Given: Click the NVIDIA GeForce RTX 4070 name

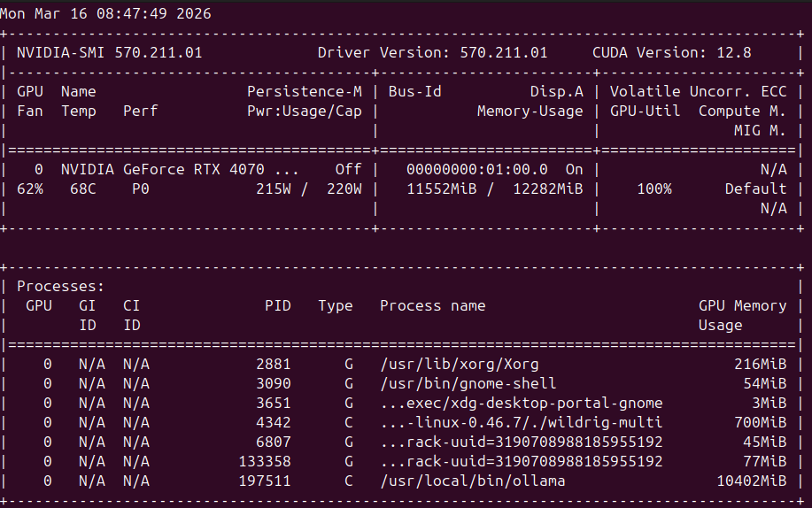Looking at the screenshot, I should [180, 170].
